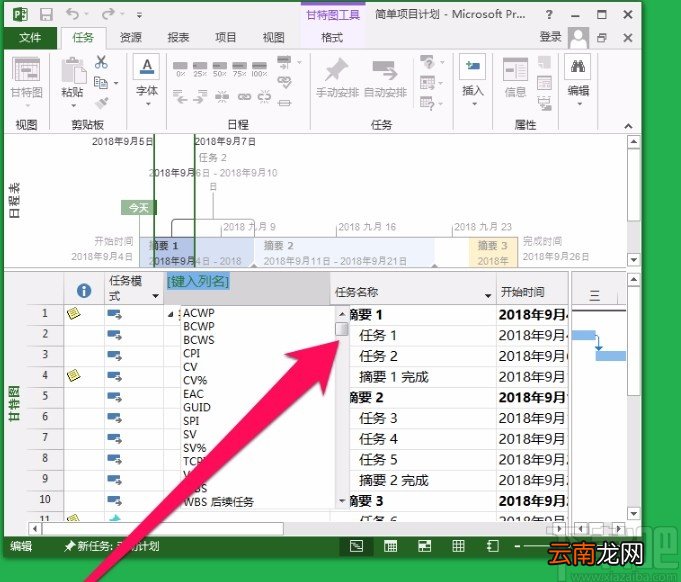Collapse the ribbon with the caret

(x=628, y=126)
